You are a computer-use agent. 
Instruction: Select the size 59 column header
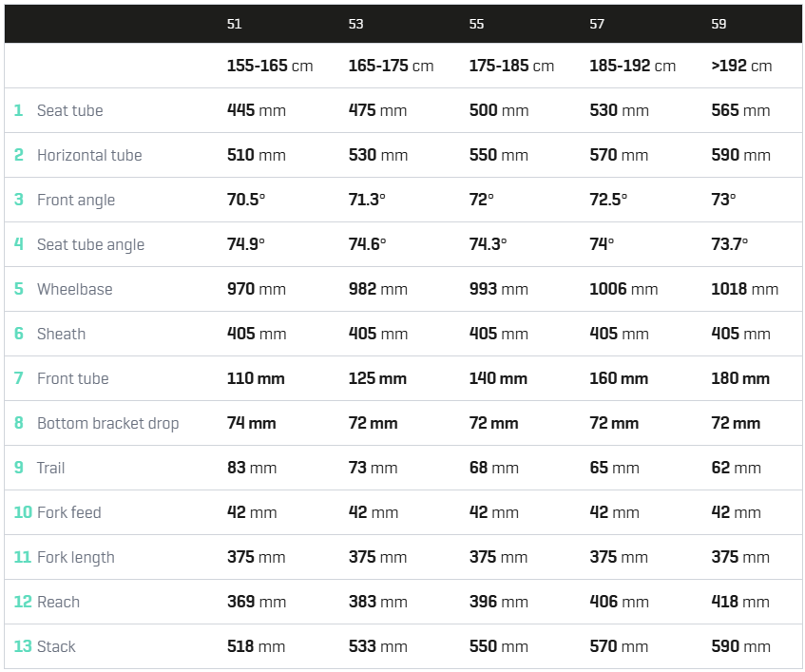719,24
